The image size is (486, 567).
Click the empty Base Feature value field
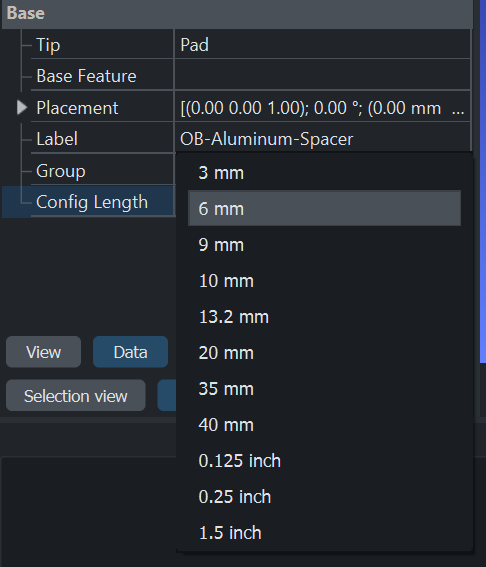(x=322, y=76)
